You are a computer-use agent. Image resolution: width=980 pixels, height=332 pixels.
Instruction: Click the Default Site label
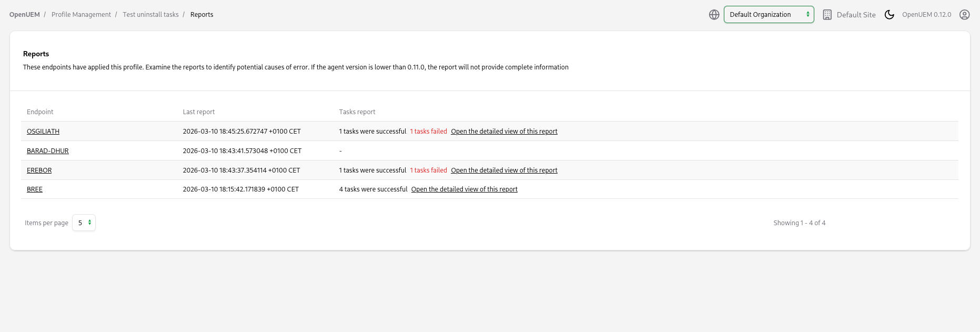[x=856, y=15]
